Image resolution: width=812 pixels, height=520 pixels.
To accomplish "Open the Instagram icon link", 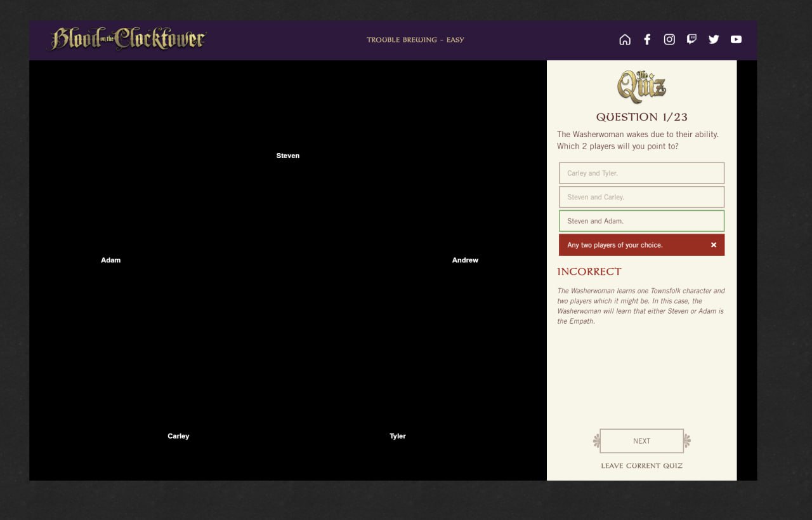I will pyautogui.click(x=669, y=39).
